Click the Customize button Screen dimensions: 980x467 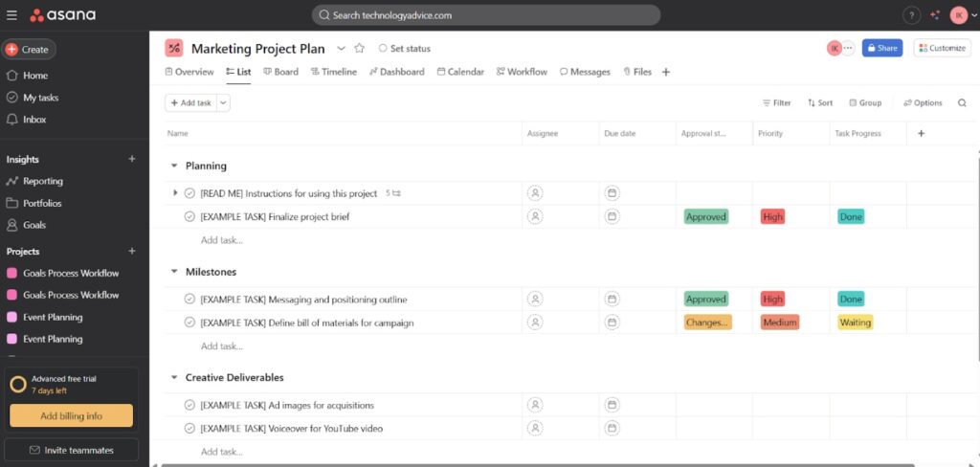pos(942,48)
